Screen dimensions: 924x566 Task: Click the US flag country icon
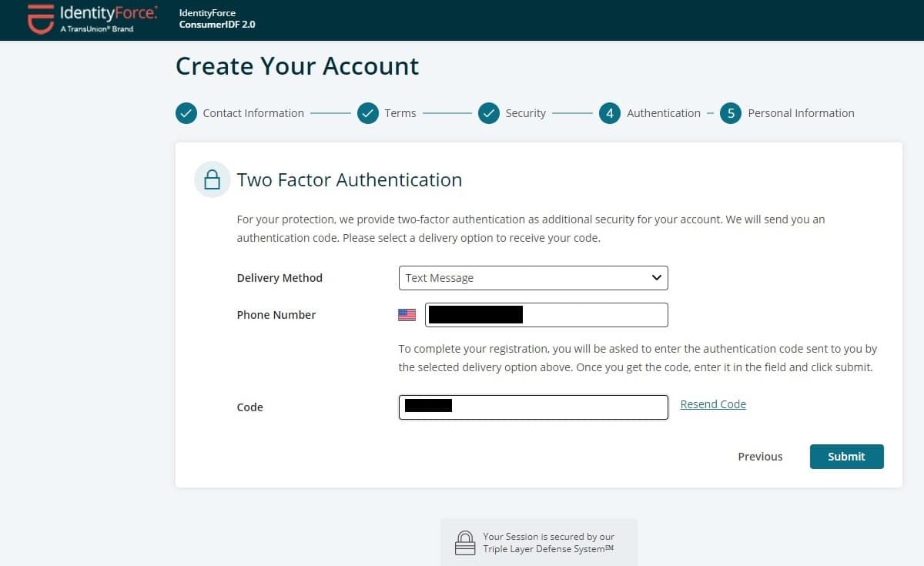coord(407,315)
